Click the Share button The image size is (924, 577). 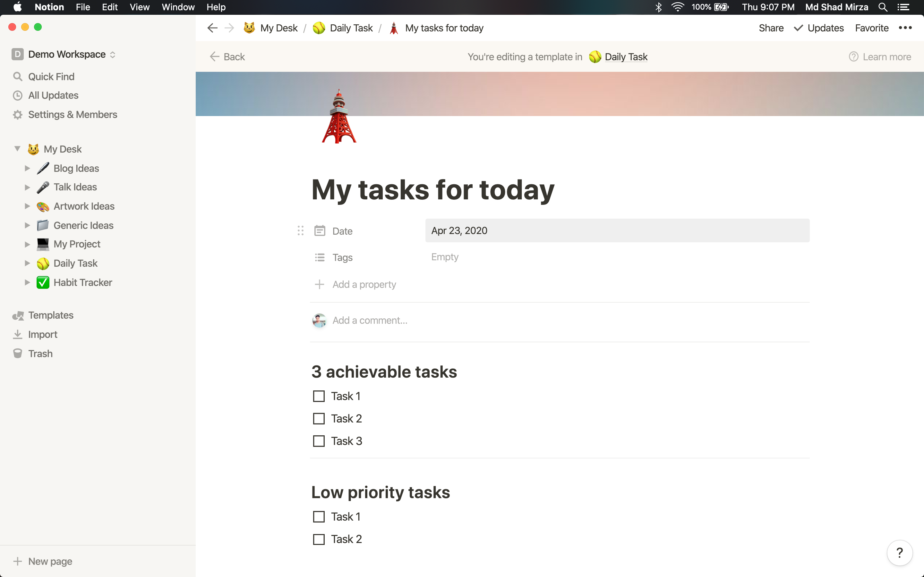(771, 28)
